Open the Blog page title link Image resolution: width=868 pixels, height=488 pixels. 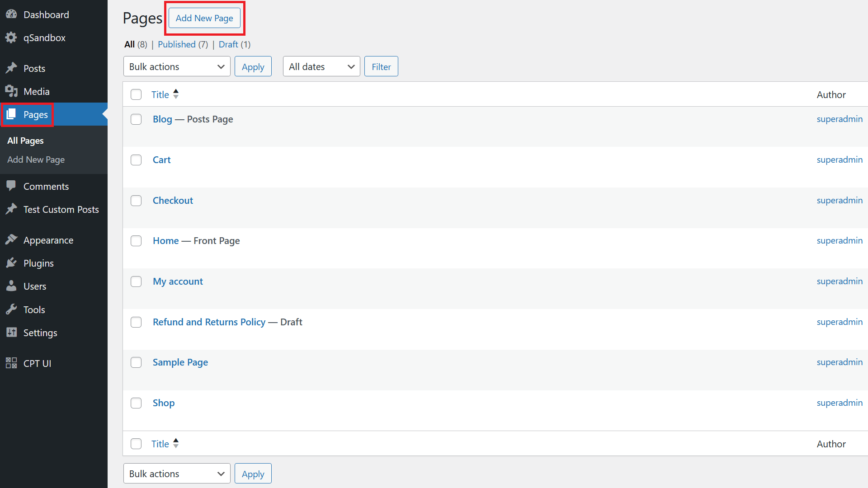point(162,119)
